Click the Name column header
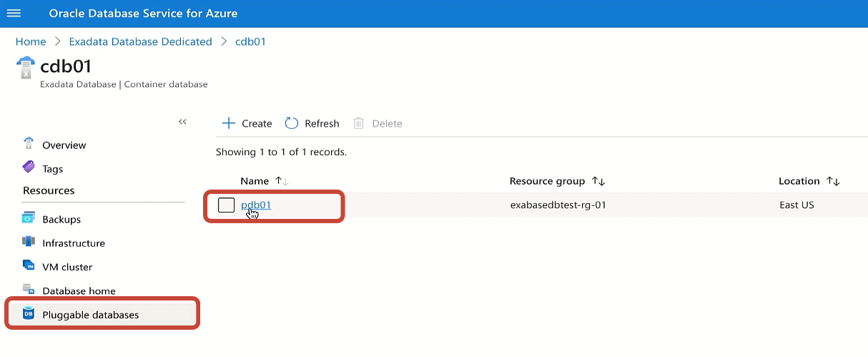Image resolution: width=868 pixels, height=357 pixels. 255,181
